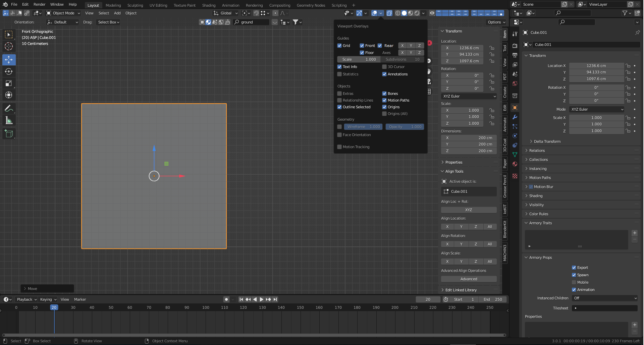Activate the Rotate tool

tap(9, 71)
